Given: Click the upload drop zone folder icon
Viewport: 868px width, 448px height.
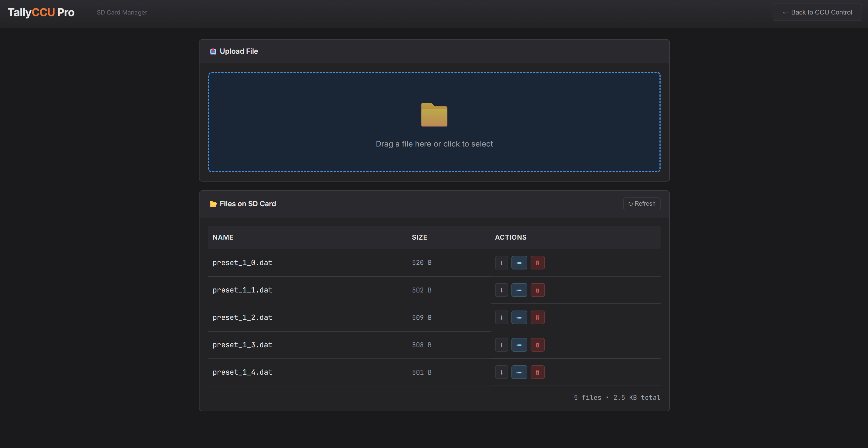Looking at the screenshot, I should [x=434, y=115].
